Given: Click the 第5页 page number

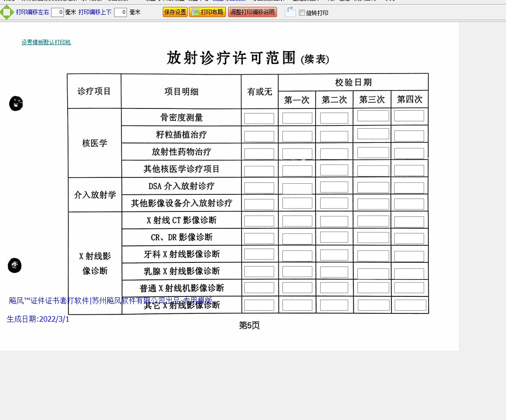Looking at the screenshot, I should point(249,325).
